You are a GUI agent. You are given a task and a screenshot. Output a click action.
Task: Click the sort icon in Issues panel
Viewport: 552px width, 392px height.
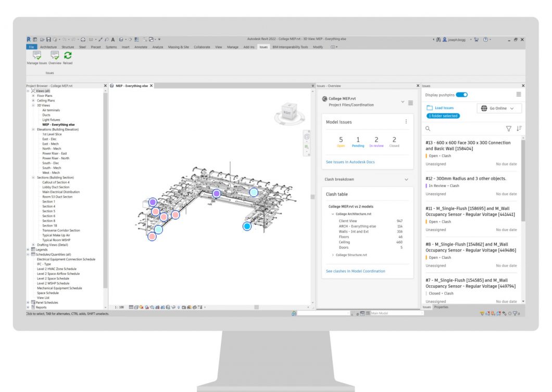pos(519,129)
